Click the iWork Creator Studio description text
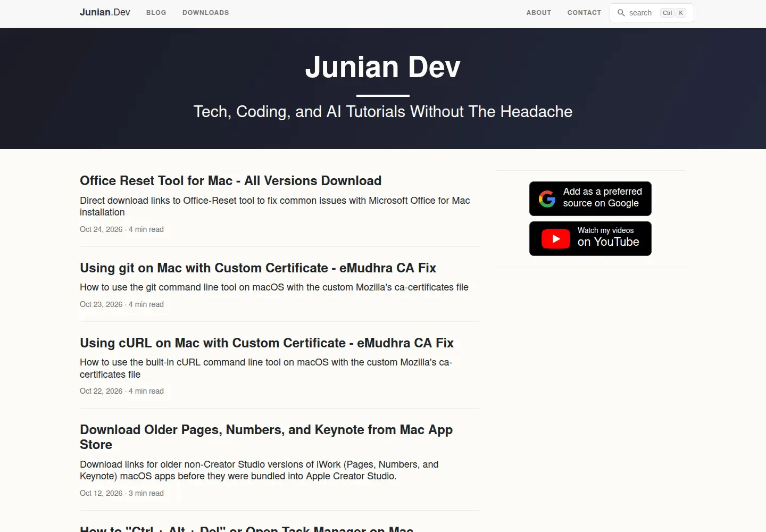The height and width of the screenshot is (532, 766). point(259,470)
